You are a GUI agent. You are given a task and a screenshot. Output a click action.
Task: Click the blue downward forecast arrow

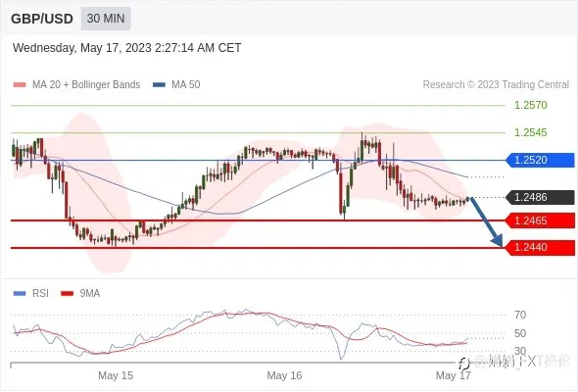pyautogui.click(x=487, y=222)
